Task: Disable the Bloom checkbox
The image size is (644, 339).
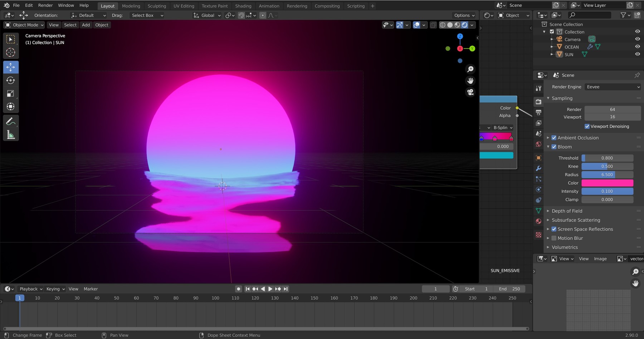Action: pyautogui.click(x=553, y=147)
